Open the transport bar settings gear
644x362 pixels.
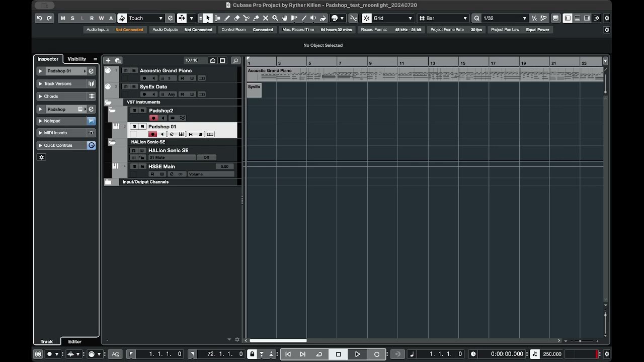[607, 354]
